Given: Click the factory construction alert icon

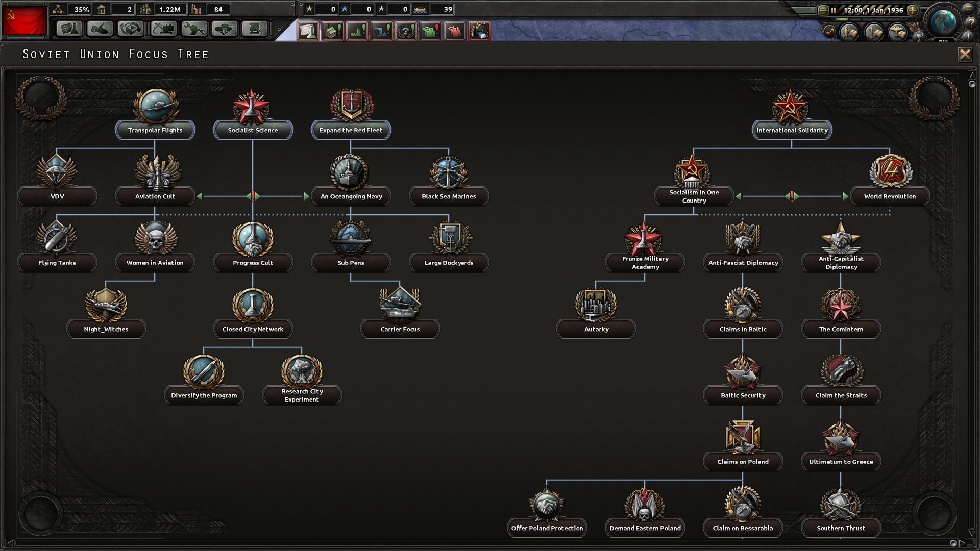Looking at the screenshot, I should click(332, 31).
